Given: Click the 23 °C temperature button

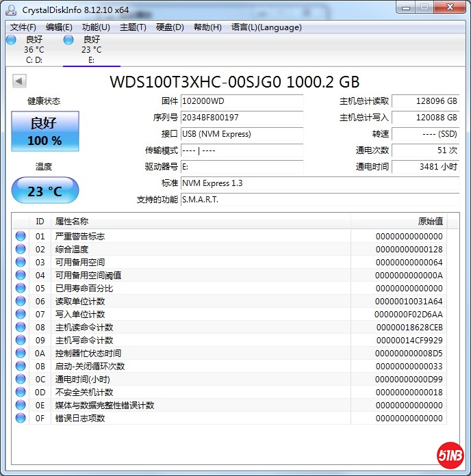Looking at the screenshot, I should [45, 190].
